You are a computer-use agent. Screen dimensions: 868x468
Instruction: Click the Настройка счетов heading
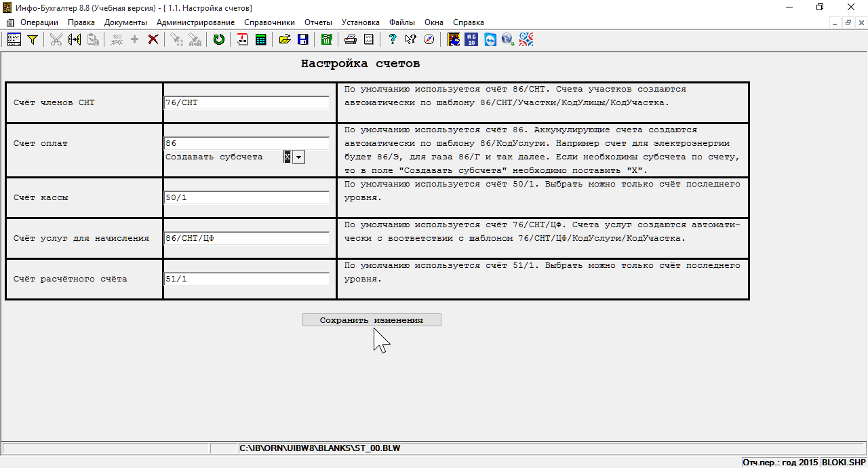(360, 64)
